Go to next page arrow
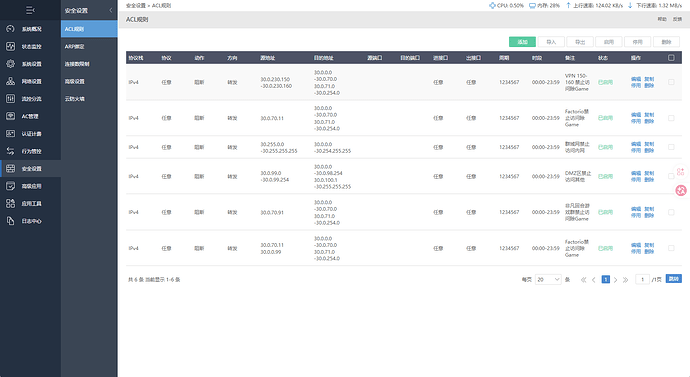 coord(616,280)
